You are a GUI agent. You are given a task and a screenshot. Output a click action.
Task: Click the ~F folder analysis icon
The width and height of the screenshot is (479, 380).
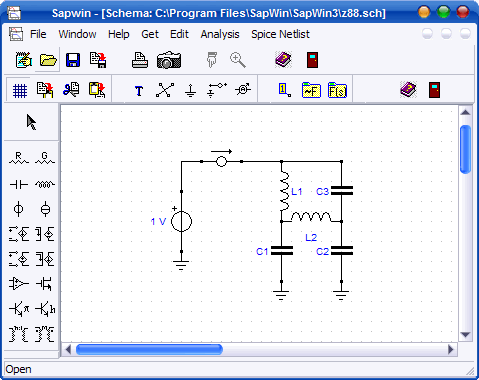(311, 90)
